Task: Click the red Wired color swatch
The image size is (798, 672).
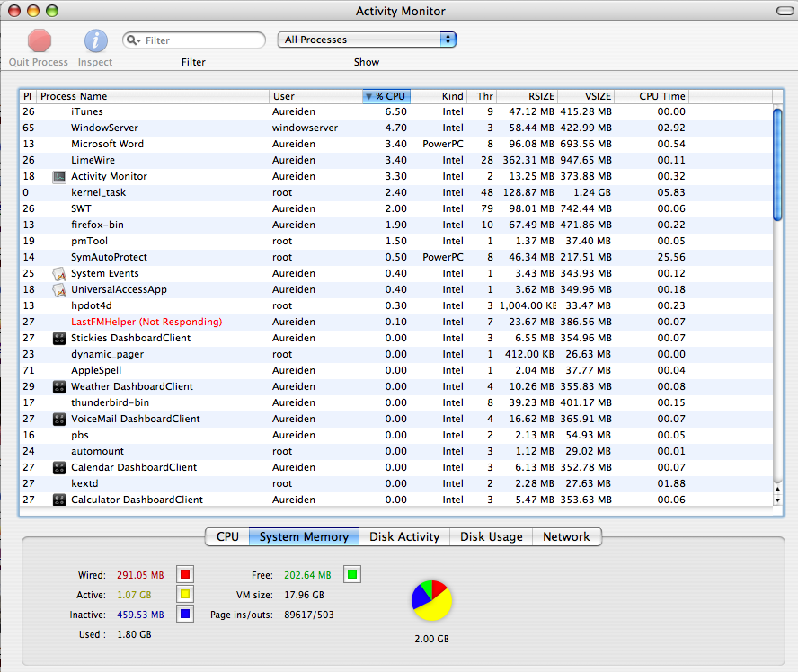Action: 185,574
